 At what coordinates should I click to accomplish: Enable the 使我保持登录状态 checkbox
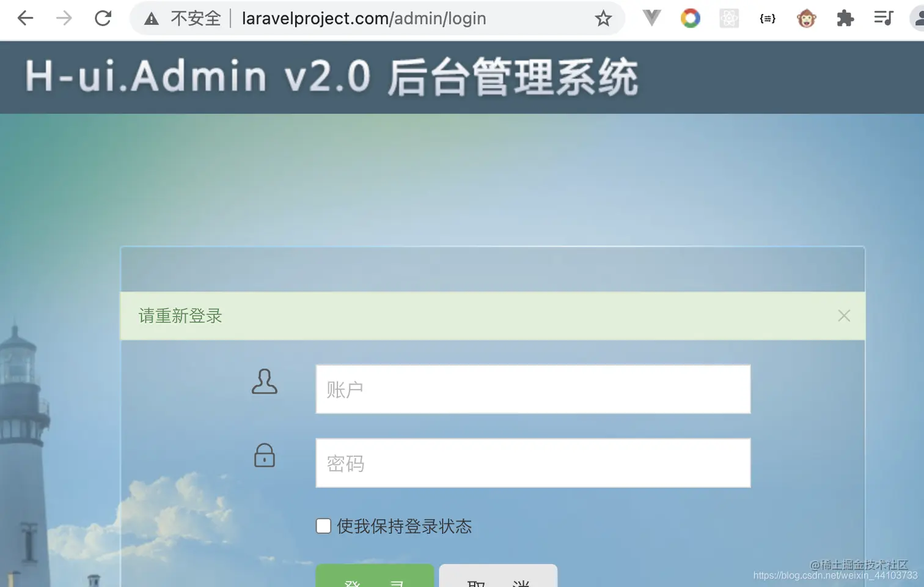tap(323, 526)
